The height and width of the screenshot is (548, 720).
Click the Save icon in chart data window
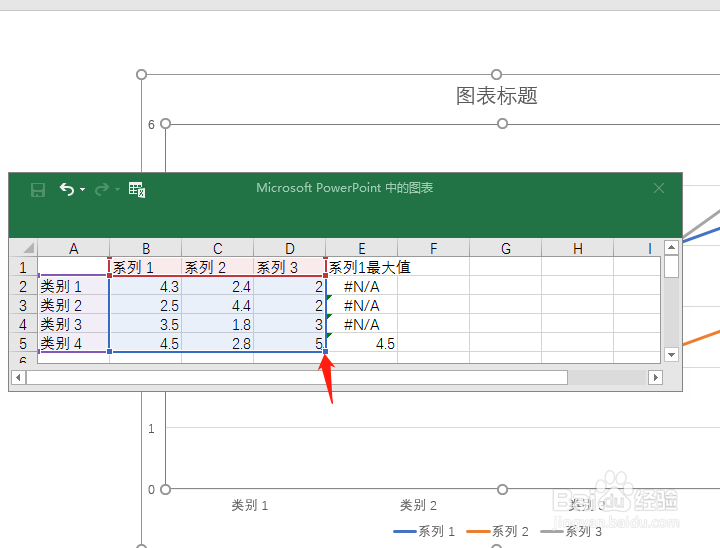tap(38, 189)
